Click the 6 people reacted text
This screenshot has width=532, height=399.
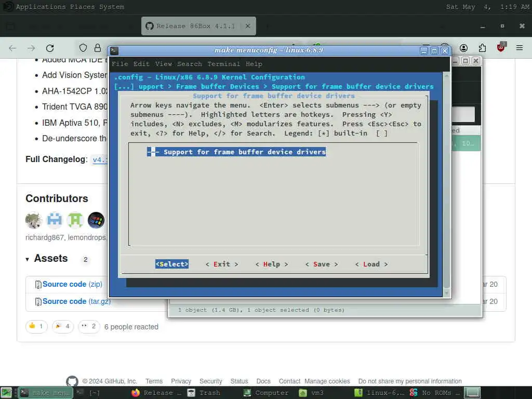[131, 327]
